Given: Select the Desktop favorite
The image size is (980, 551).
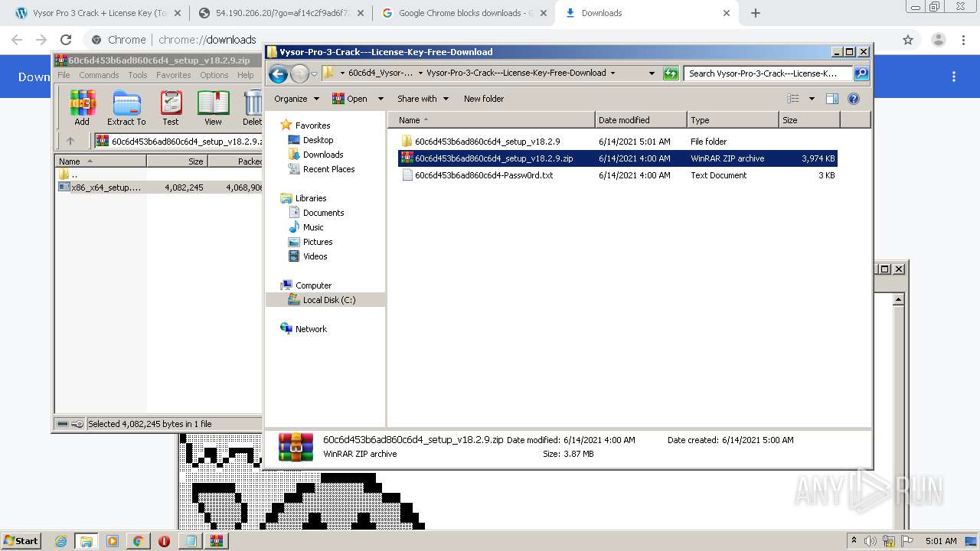Looking at the screenshot, I should [x=318, y=140].
